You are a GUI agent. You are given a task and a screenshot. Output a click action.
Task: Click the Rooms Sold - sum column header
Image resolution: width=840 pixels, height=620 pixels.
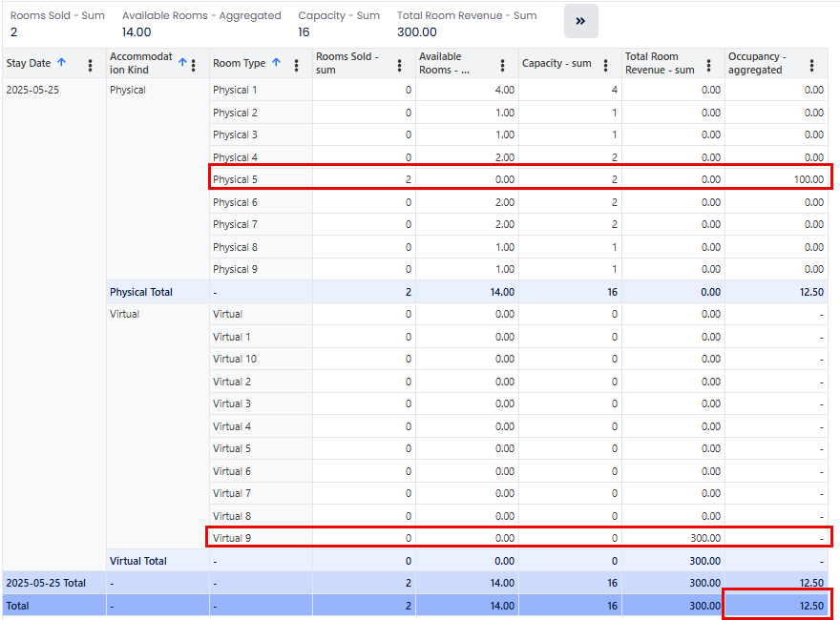[347, 64]
